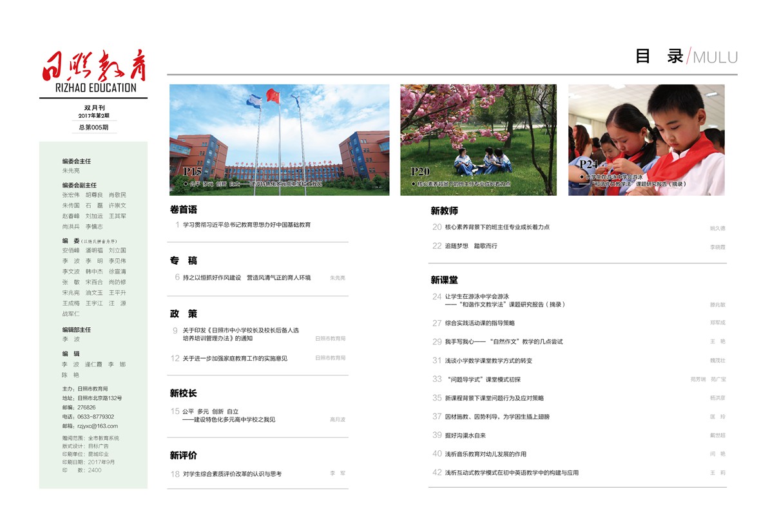
Task: Open the page 20 article 核心素养背景下的班主任专业成长着力点
Action: click(497, 227)
